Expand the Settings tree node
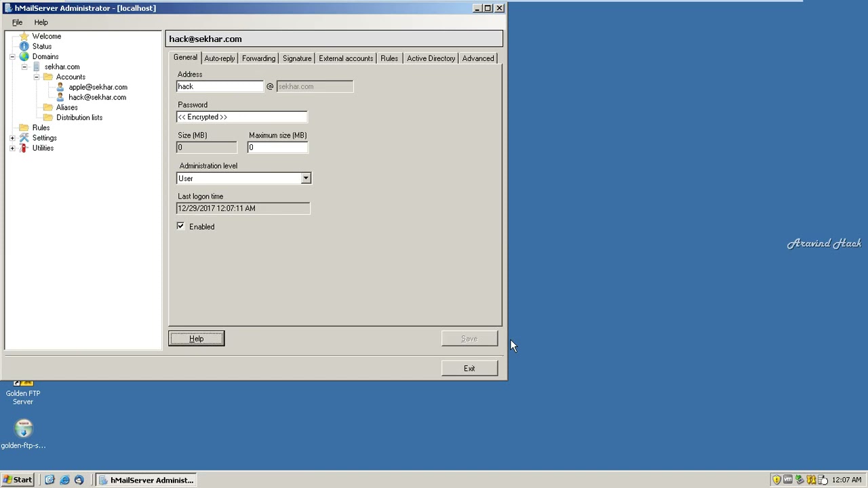This screenshot has height=488, width=868. click(x=12, y=138)
